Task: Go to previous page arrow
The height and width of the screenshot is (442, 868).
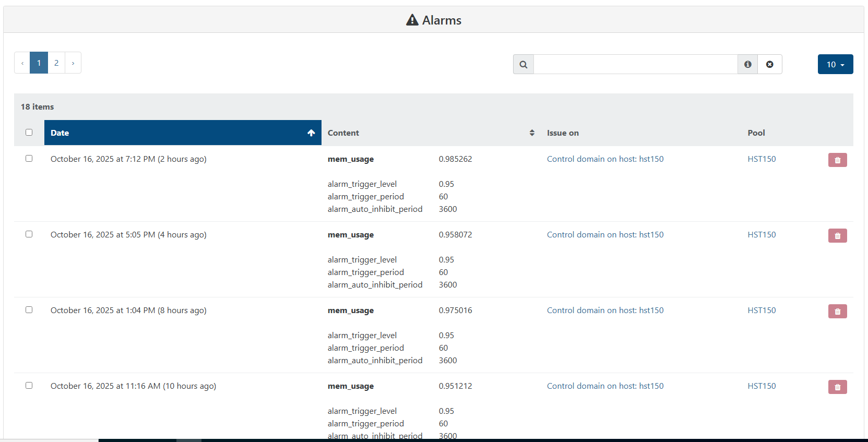Action: coord(22,63)
